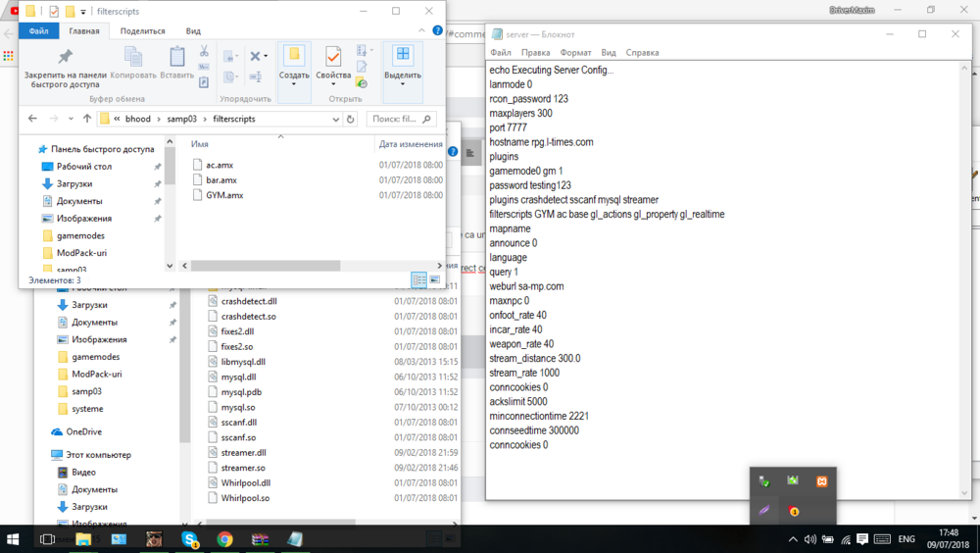Click the Paste shortcut icon in ribbon
Image resolution: width=980 pixels, height=553 pixels.
coord(204,82)
